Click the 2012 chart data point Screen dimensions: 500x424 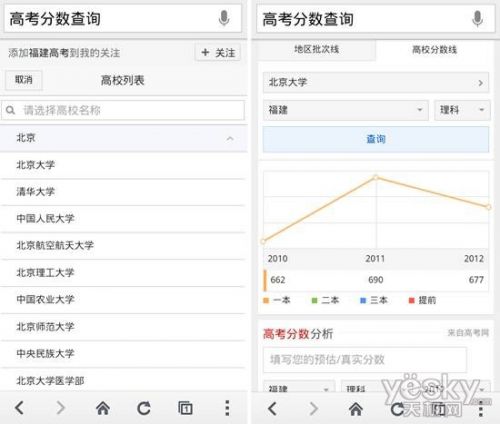(x=488, y=207)
